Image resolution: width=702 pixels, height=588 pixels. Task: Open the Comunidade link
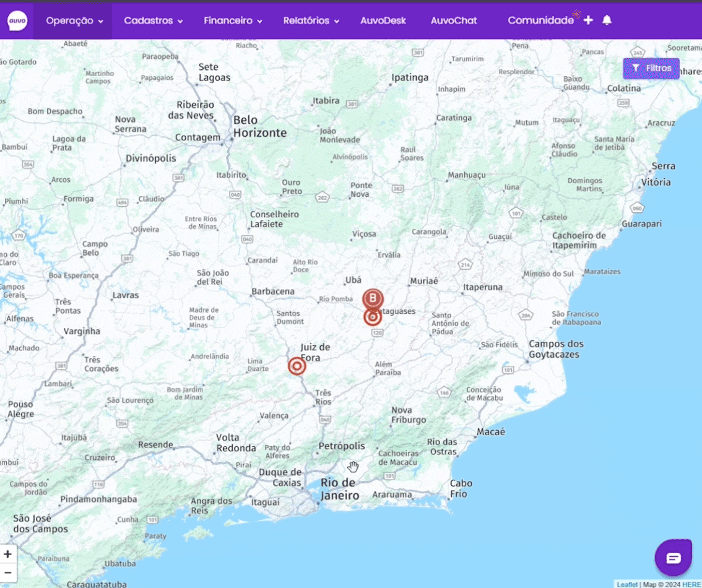tap(540, 20)
